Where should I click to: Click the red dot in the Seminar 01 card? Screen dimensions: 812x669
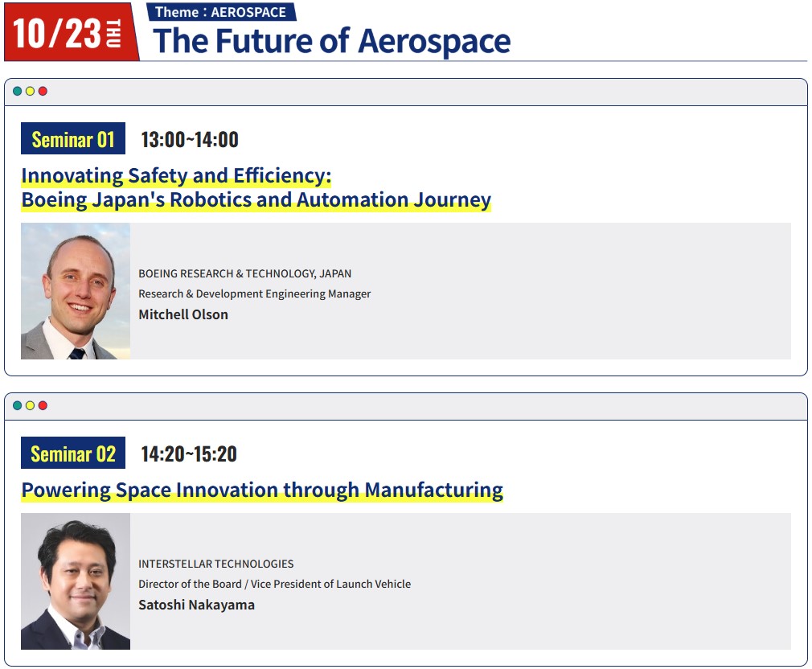pyautogui.click(x=43, y=91)
